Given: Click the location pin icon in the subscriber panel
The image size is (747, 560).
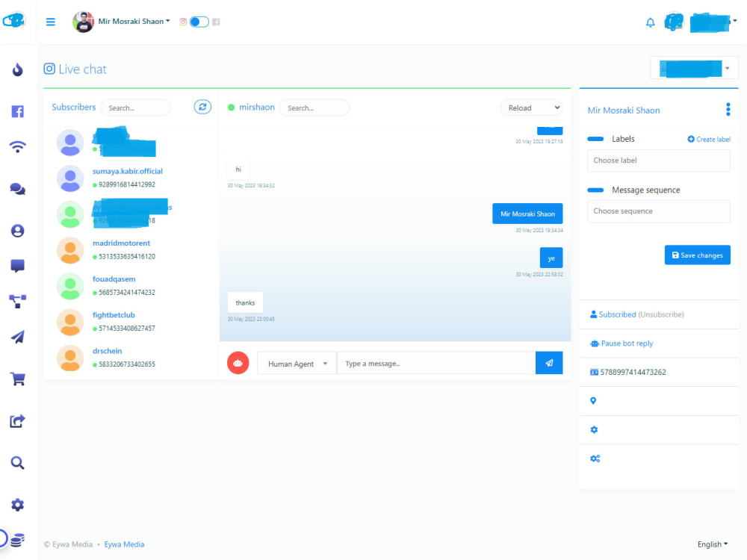Looking at the screenshot, I should tap(593, 401).
